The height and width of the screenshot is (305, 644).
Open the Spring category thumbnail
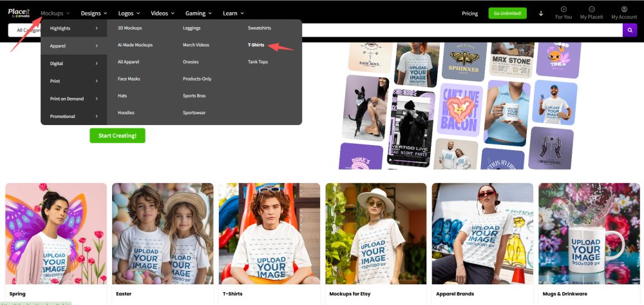point(56,233)
